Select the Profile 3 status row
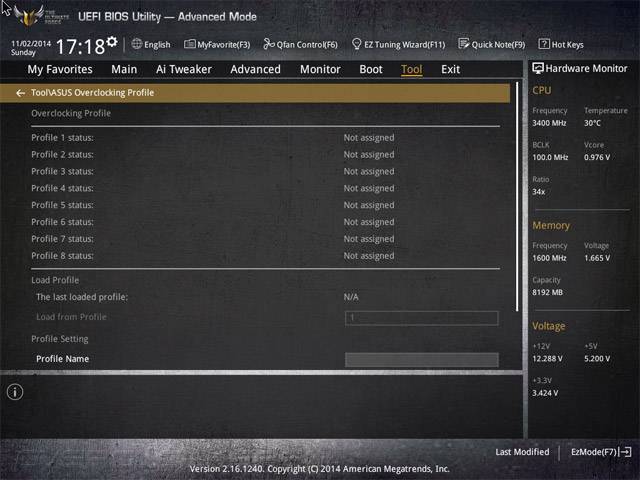Image resolution: width=640 pixels, height=480 pixels. 265,171
